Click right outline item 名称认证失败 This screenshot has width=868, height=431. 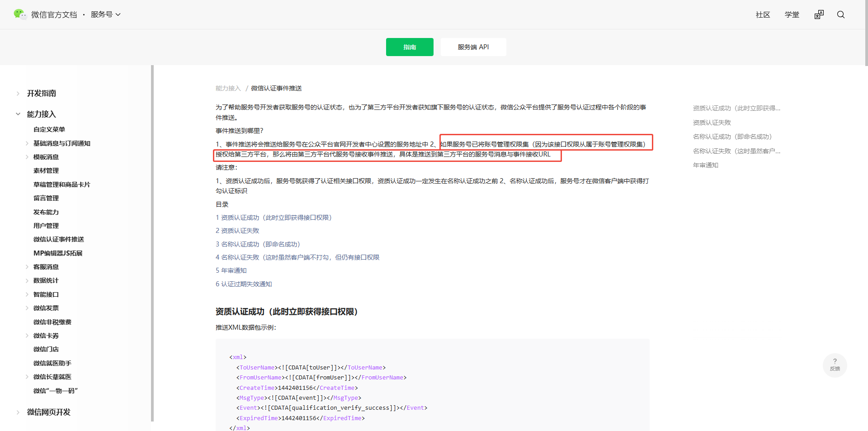point(736,151)
